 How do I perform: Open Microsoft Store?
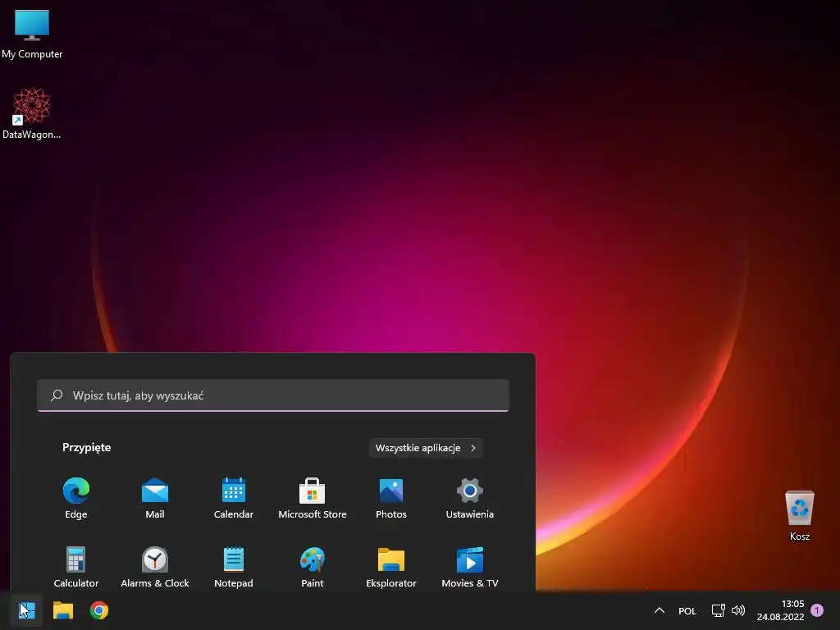[x=313, y=498]
